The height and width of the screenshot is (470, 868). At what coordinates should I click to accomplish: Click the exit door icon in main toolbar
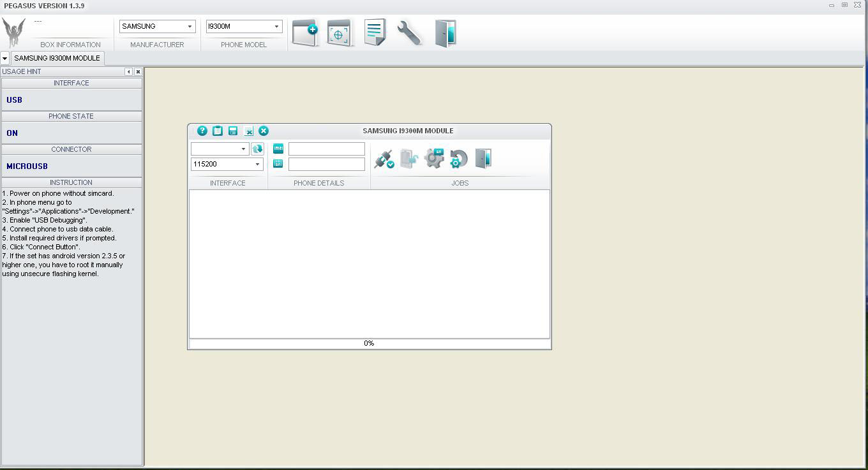point(445,33)
